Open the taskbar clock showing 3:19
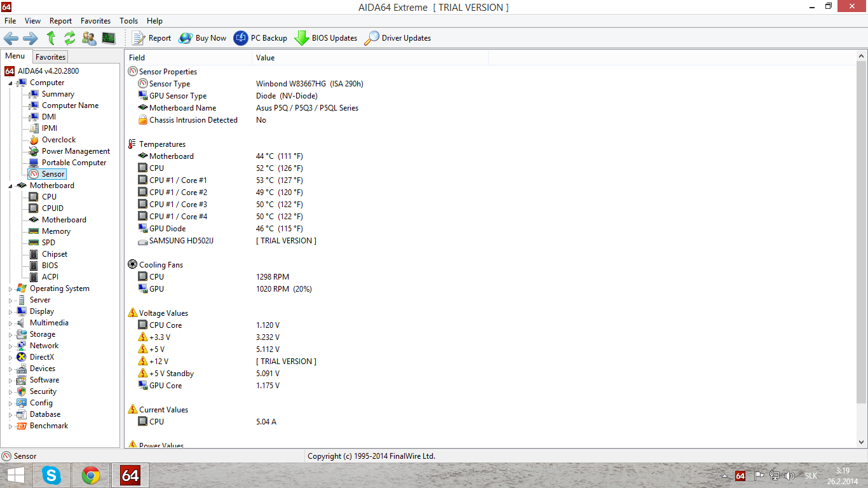868x488 pixels. coord(843,476)
